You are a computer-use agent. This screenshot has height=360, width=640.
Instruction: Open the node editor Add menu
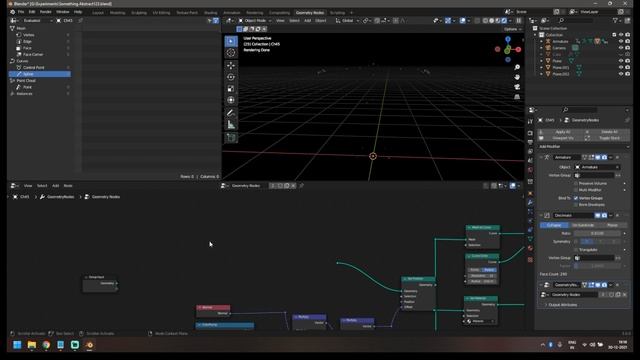(x=56, y=186)
